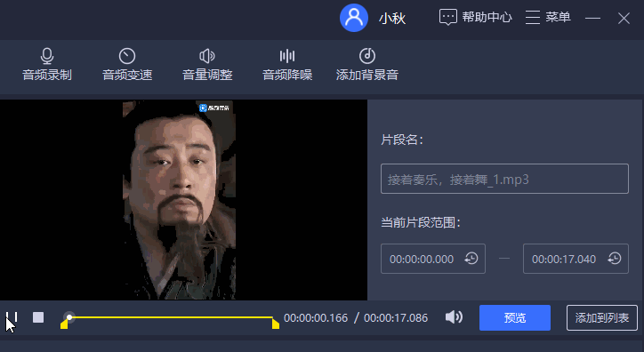Open the 添加背景音 background music tool
The width and height of the screenshot is (644, 352).
coord(366,64)
